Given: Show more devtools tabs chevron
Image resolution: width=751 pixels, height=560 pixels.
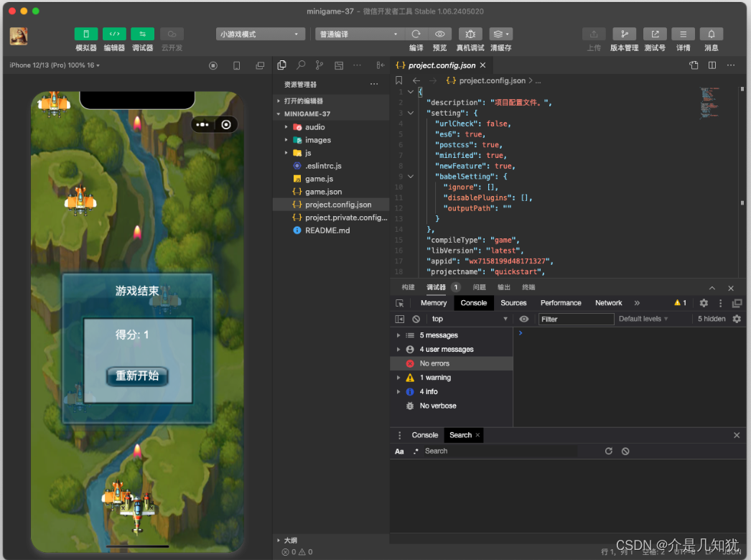Looking at the screenshot, I should point(637,303).
